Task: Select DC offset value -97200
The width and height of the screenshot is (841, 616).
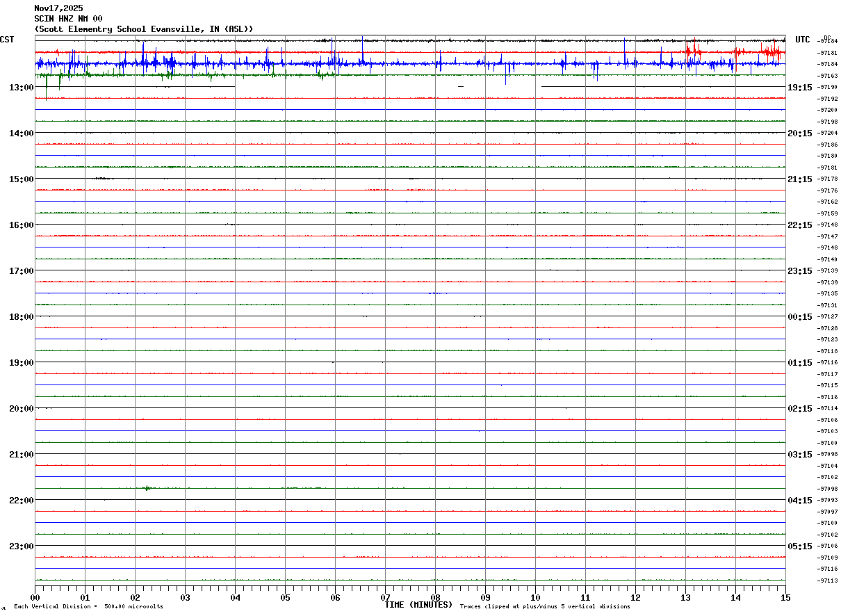Action: [x=828, y=110]
